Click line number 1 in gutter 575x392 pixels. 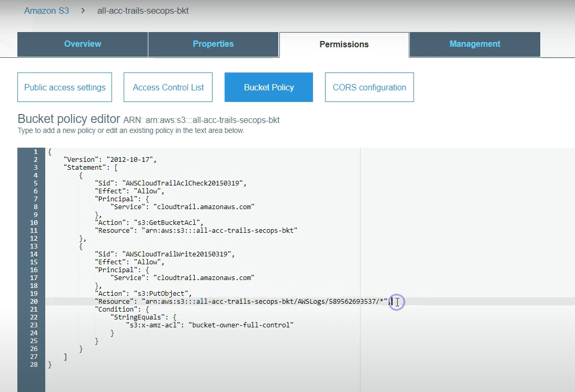coord(36,152)
